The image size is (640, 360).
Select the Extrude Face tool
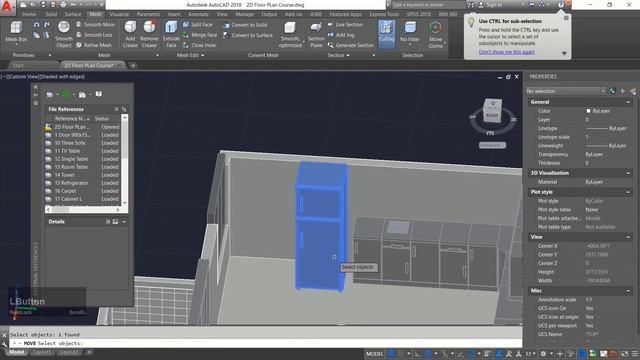[171, 34]
